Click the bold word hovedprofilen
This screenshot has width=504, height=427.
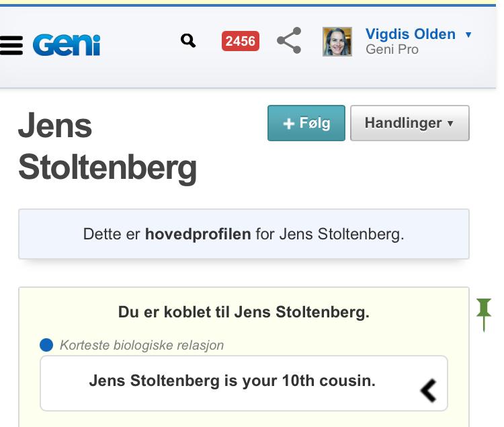[x=198, y=235]
